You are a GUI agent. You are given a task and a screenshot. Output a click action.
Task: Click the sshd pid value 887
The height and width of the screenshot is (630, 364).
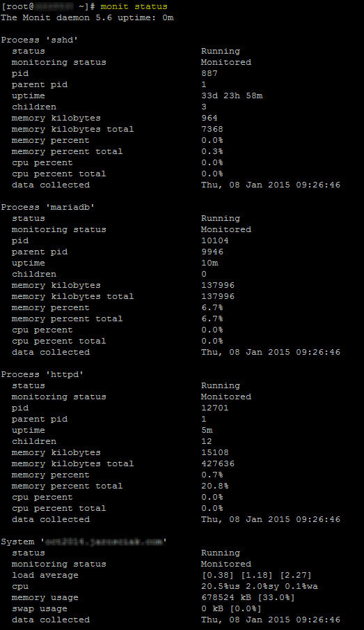[209, 73]
